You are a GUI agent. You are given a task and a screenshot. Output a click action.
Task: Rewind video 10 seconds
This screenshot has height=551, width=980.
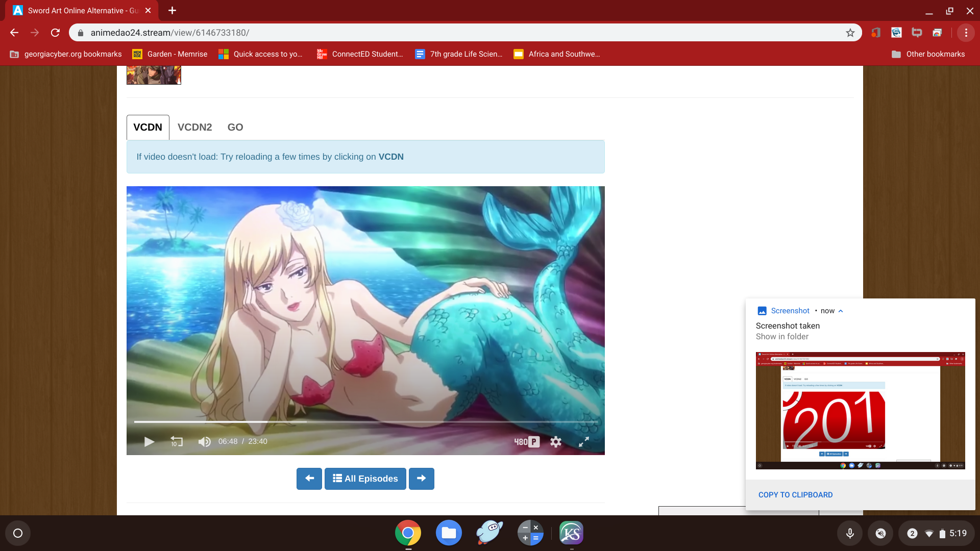coord(176,442)
